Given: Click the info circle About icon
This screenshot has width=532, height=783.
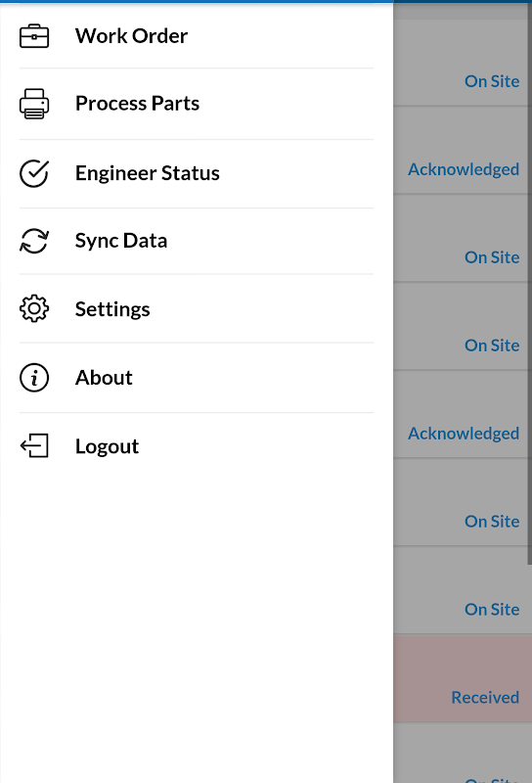Looking at the screenshot, I should (34, 378).
